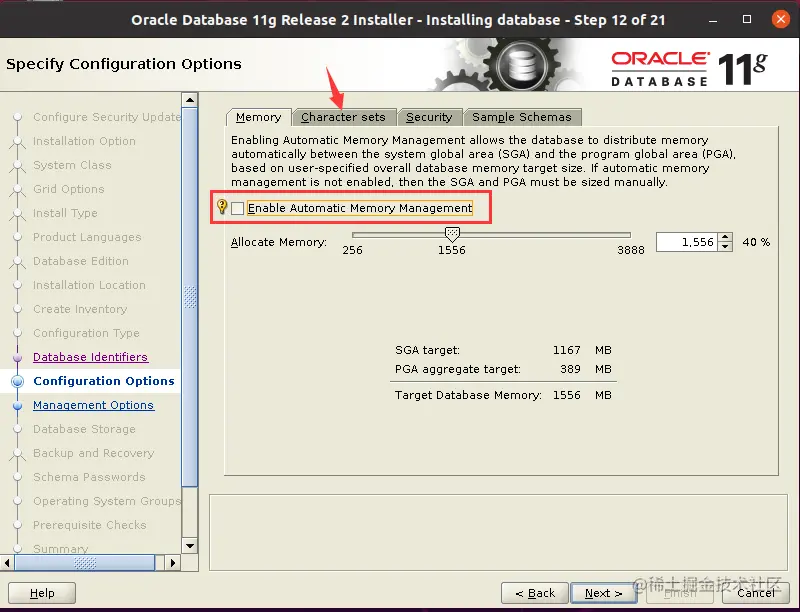Click the Back button
Viewport: 800px width, 612px height.
click(x=535, y=593)
